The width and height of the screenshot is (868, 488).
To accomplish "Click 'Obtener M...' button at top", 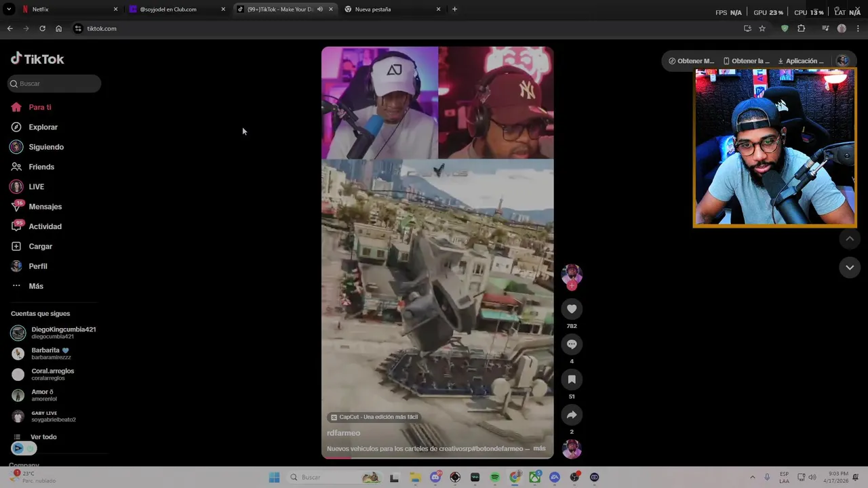I will coord(691,61).
